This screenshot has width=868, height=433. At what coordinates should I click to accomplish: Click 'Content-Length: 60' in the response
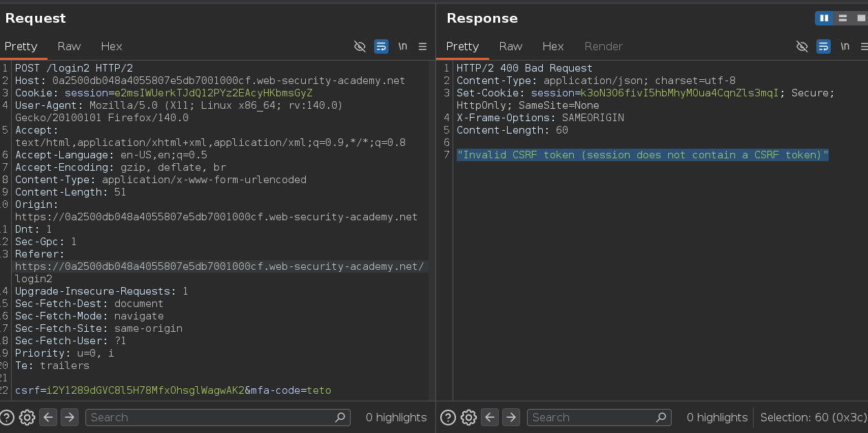tap(513, 130)
